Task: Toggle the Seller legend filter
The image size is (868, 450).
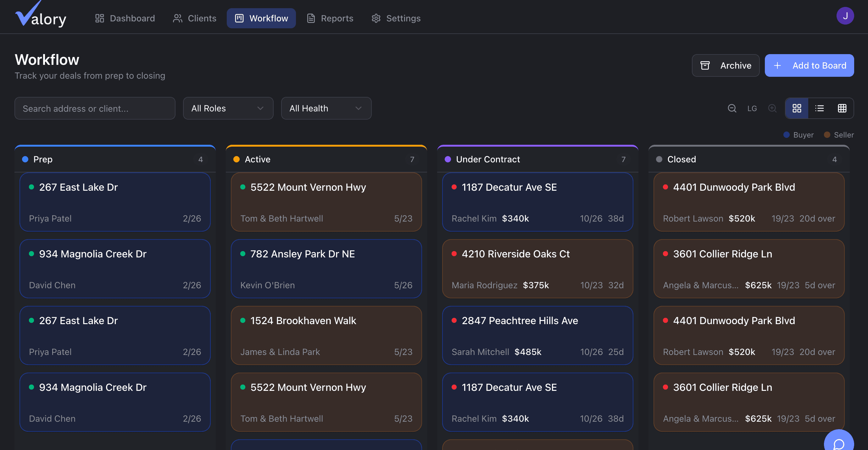Action: (839, 134)
